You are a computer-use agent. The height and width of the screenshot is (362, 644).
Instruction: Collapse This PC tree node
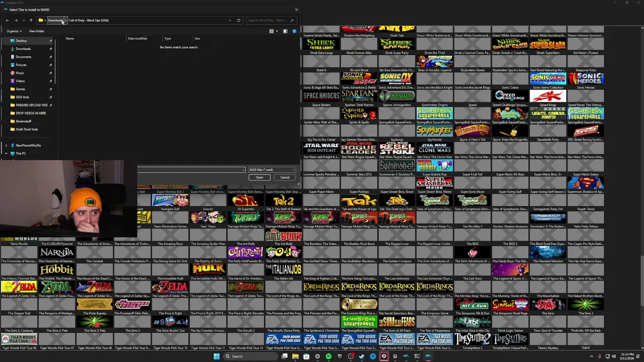pos(6,153)
